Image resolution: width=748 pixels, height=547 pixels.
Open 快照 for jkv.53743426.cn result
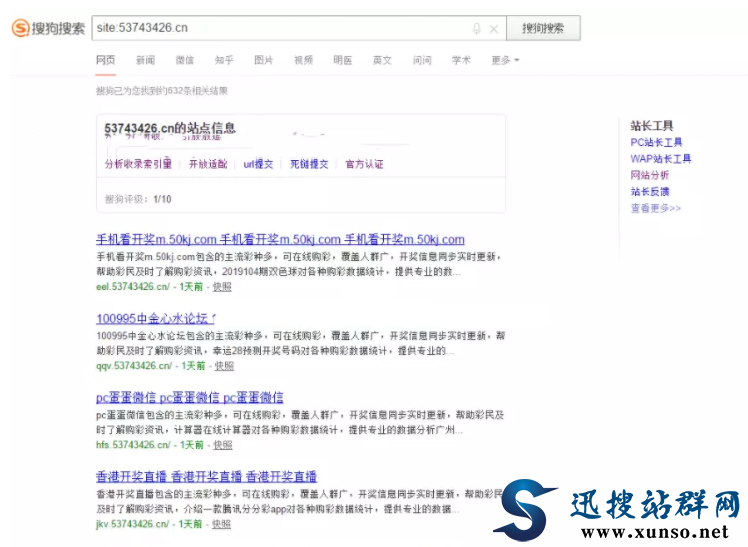tap(221, 524)
